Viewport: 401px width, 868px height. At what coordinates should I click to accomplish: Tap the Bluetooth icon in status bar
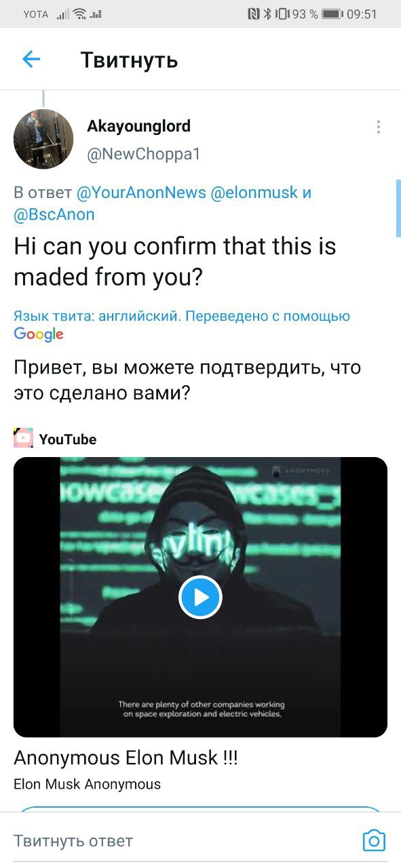(x=268, y=14)
